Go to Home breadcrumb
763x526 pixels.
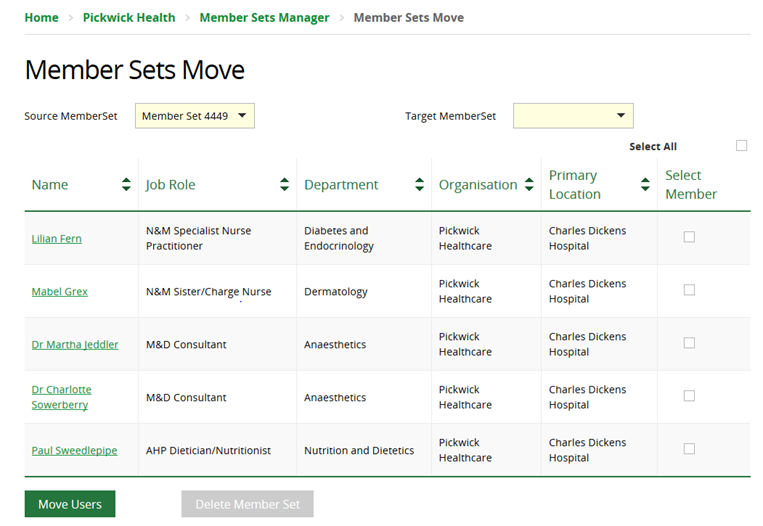[41, 17]
